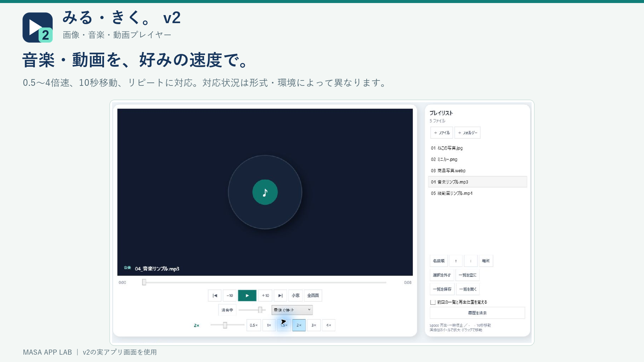Select 01 ねこの写真.jpg in playlist

(477, 148)
